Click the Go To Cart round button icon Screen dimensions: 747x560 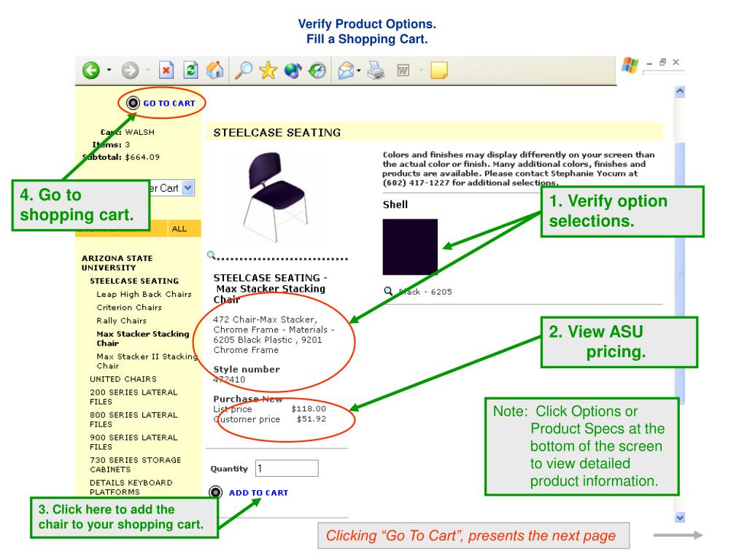click(133, 103)
